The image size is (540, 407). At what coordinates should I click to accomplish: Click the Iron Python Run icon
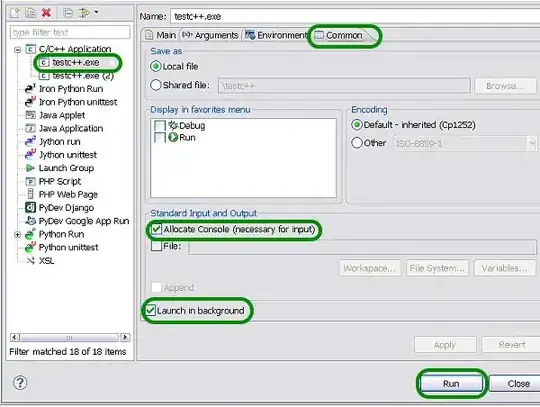coord(30,88)
